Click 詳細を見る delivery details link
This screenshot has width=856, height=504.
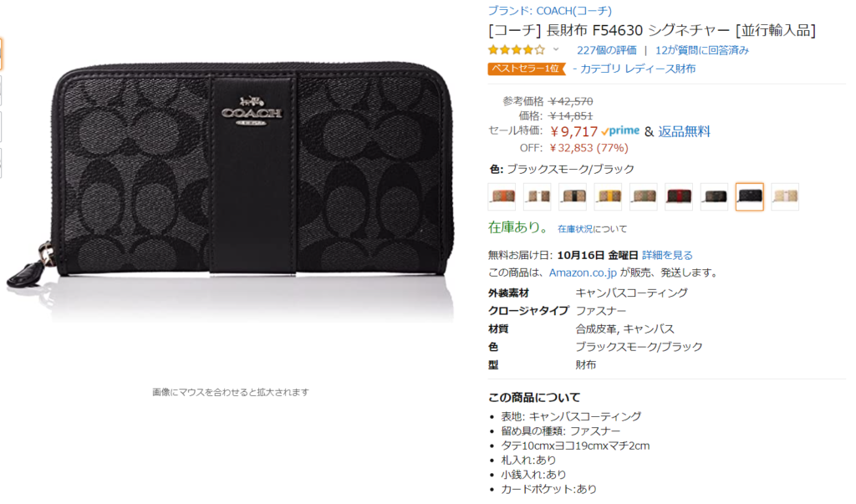pos(667,255)
